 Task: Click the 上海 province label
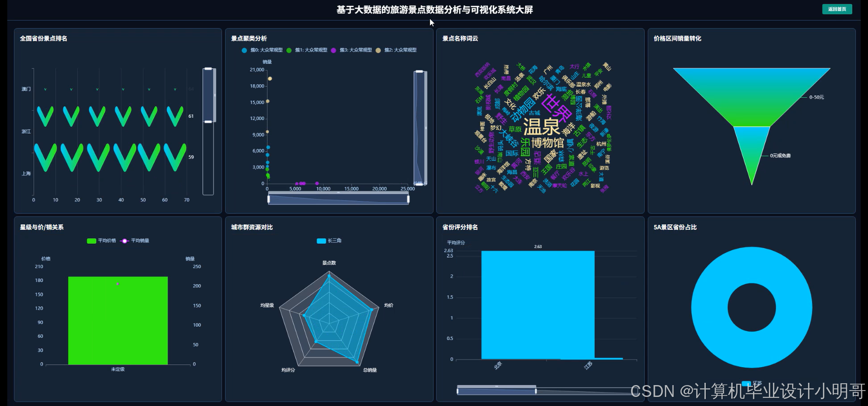26,173
